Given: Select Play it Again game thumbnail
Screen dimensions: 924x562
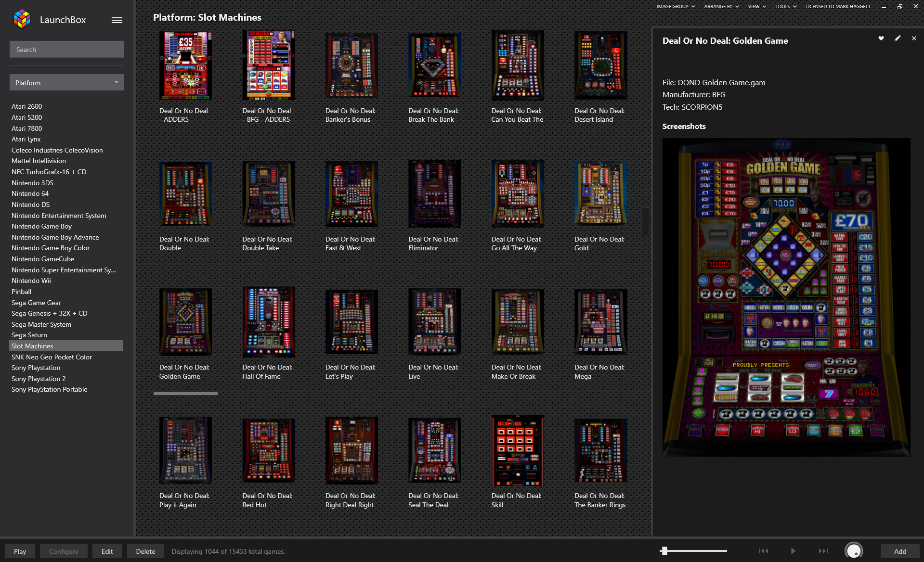Looking at the screenshot, I should [x=185, y=450].
